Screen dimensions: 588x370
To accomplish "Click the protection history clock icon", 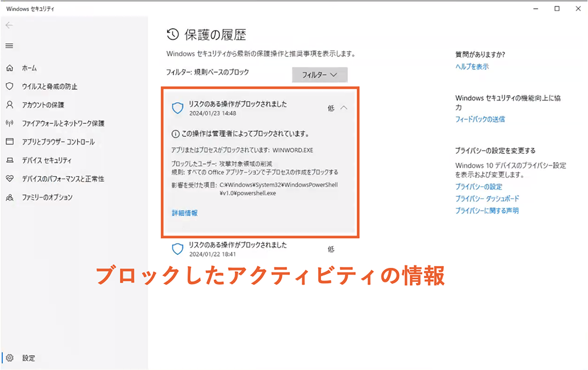I will click(172, 35).
